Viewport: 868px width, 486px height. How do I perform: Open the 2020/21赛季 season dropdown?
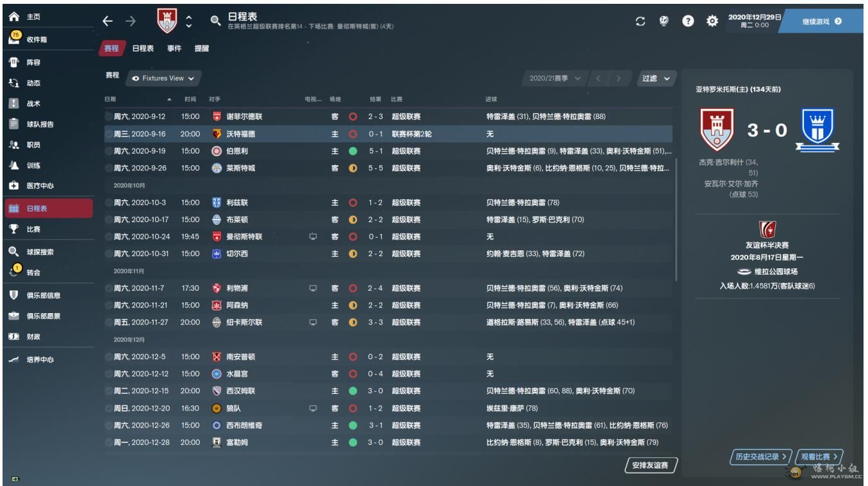555,78
